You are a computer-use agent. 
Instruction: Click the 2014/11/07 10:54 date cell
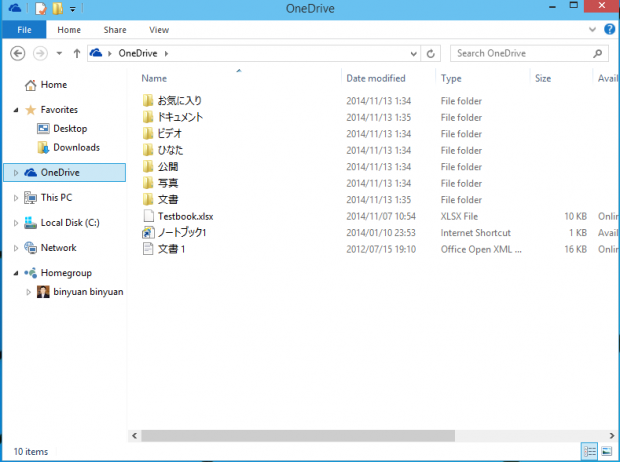click(x=381, y=216)
